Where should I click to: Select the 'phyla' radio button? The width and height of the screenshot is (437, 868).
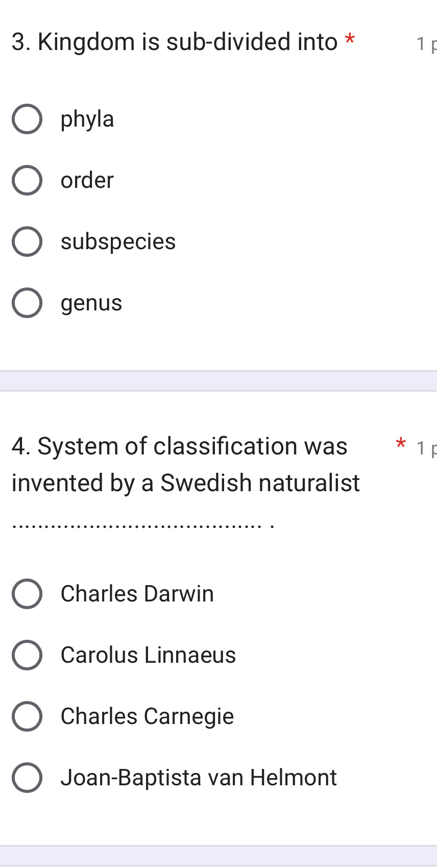[x=27, y=119]
